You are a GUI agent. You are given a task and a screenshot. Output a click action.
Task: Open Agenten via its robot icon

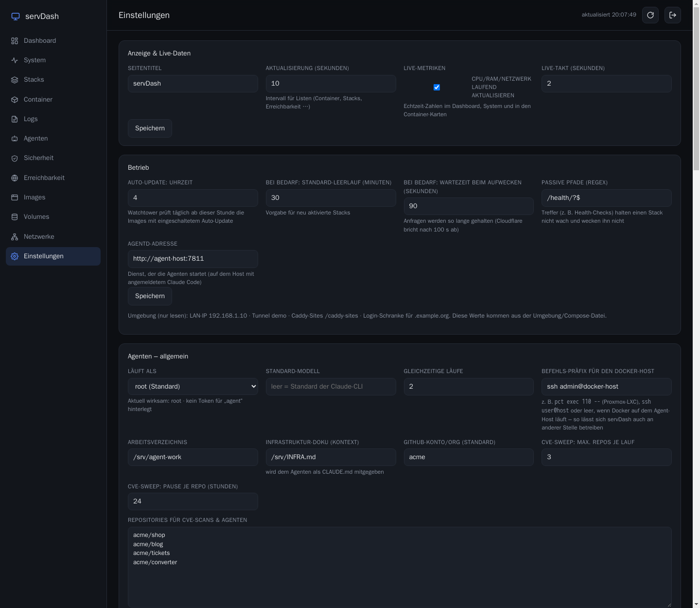pyautogui.click(x=15, y=139)
